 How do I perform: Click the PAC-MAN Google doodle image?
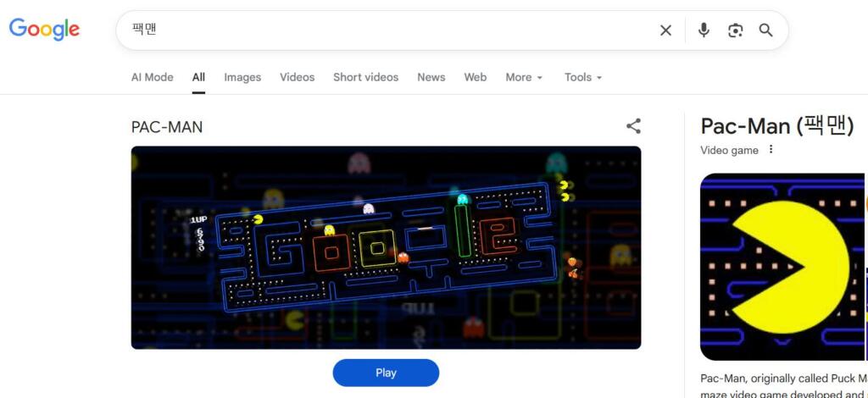(386, 247)
